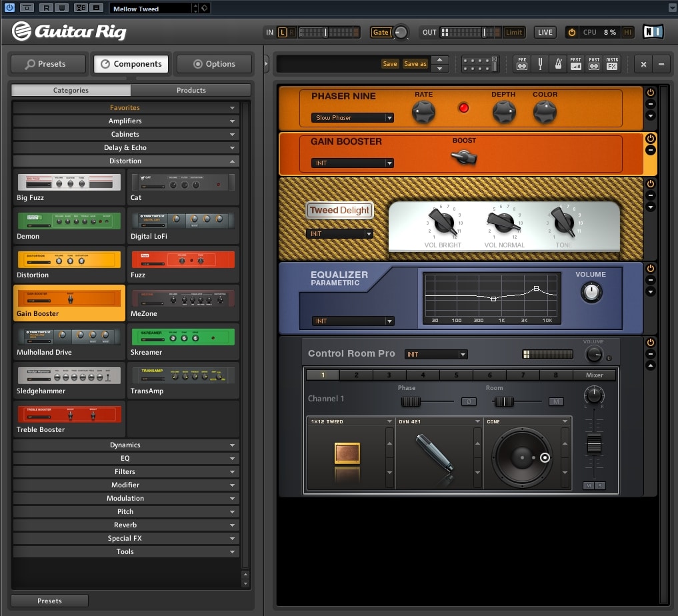Open the CONE mic position dropdown
678x616 pixels.
tap(527, 421)
